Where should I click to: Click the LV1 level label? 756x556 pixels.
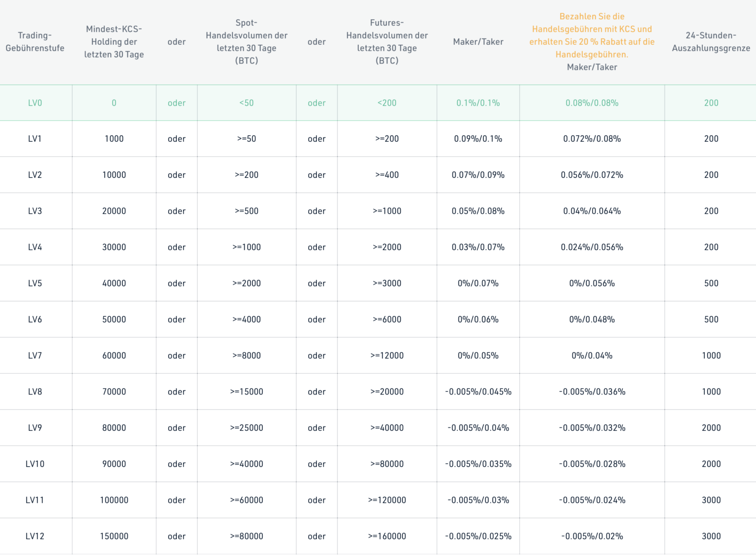tap(36, 138)
